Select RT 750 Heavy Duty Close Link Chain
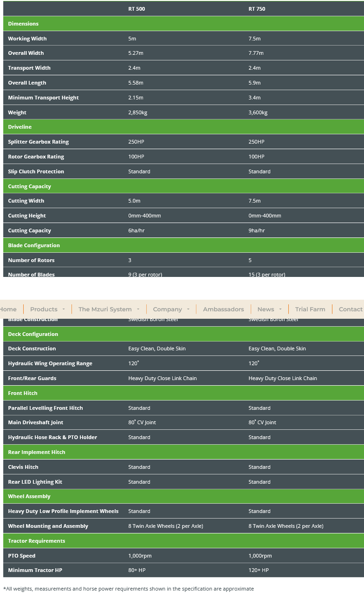 click(283, 378)
